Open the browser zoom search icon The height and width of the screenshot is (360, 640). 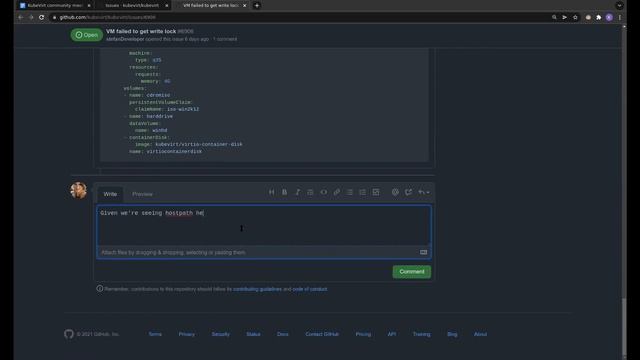(554, 18)
